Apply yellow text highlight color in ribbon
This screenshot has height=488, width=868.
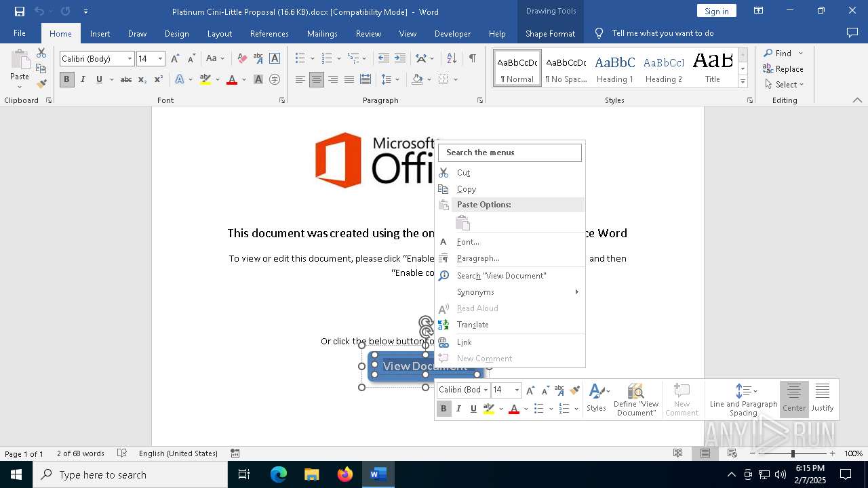pyautogui.click(x=205, y=79)
